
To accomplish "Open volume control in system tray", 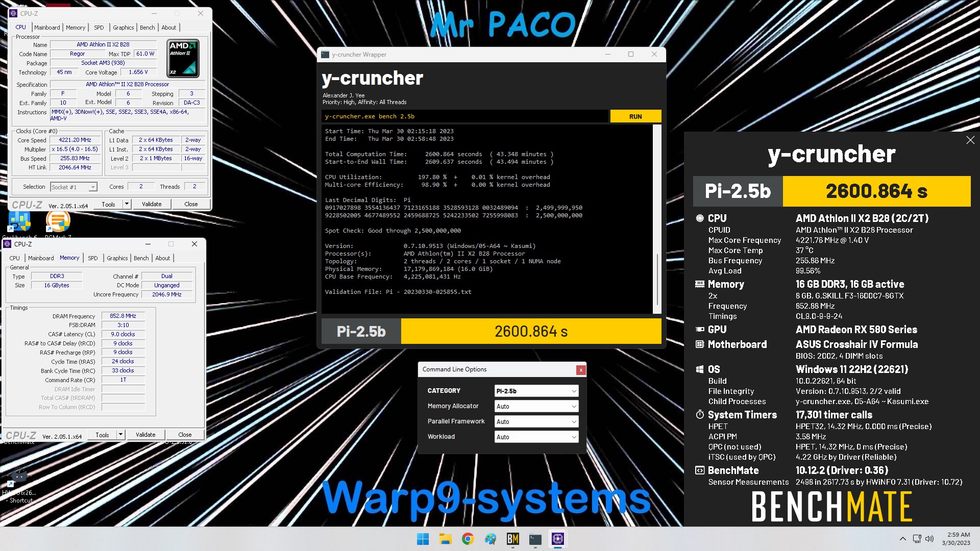I will [929, 539].
